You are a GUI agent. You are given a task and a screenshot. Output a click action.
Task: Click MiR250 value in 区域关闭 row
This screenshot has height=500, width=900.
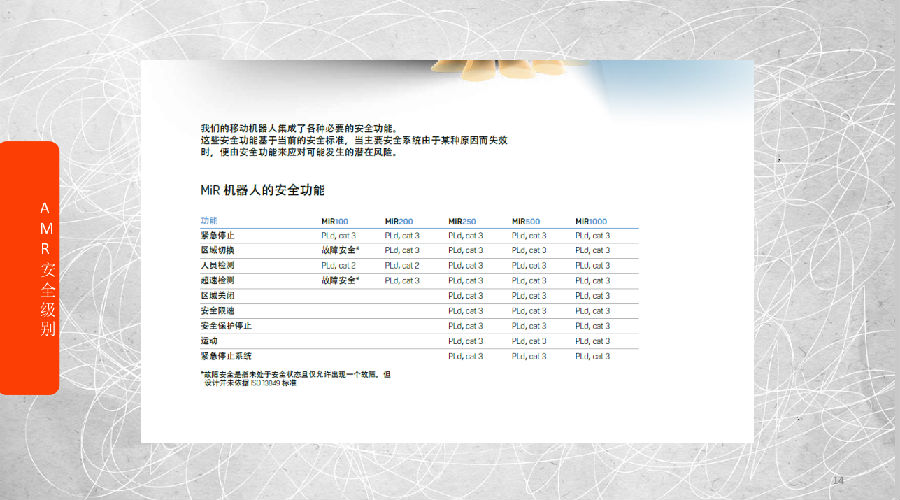(465, 296)
